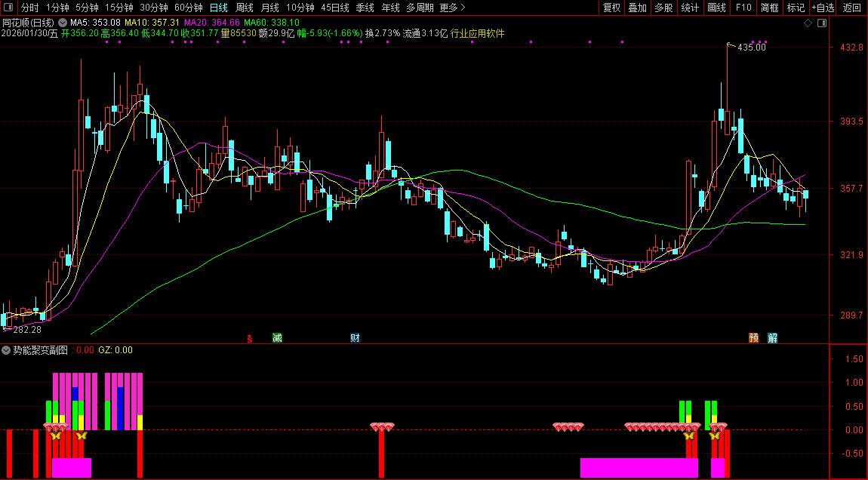
Task: Activate the 画线 drawing tool
Action: pos(717,8)
